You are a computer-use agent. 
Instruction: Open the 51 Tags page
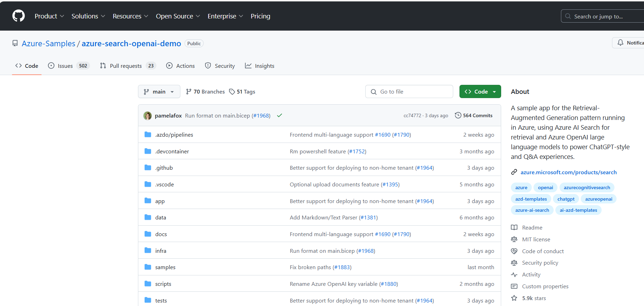pos(242,92)
